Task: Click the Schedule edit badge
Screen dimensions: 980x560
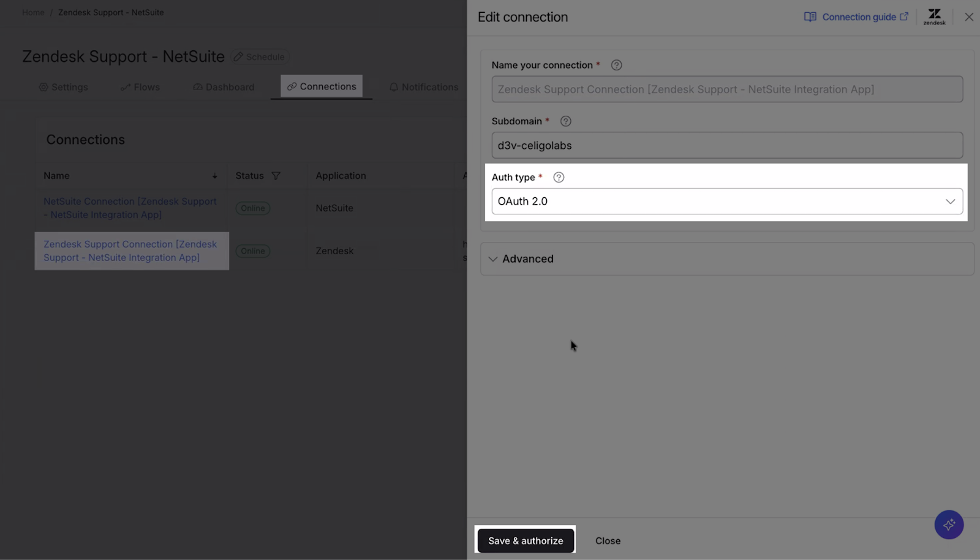Action: point(260,57)
